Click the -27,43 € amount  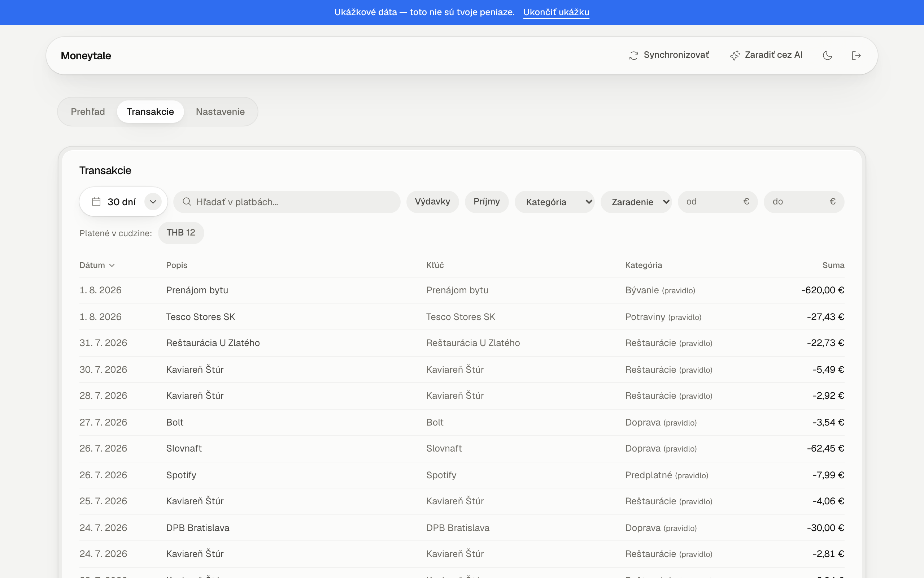tap(825, 317)
